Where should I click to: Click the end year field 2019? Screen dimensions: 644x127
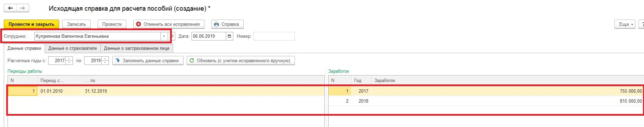pyautogui.click(x=93, y=60)
